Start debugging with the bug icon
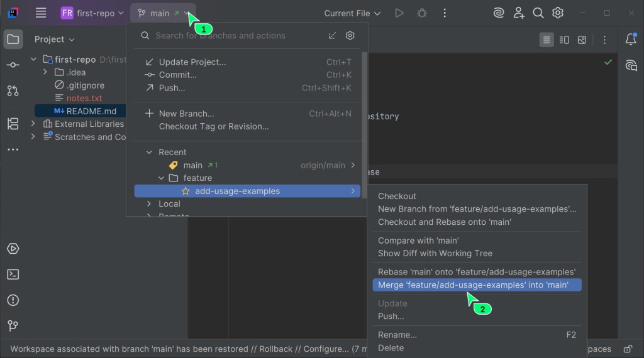This screenshot has height=358, width=644. tap(422, 13)
